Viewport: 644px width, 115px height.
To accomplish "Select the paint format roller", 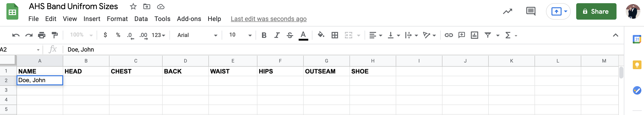I will [x=55, y=35].
